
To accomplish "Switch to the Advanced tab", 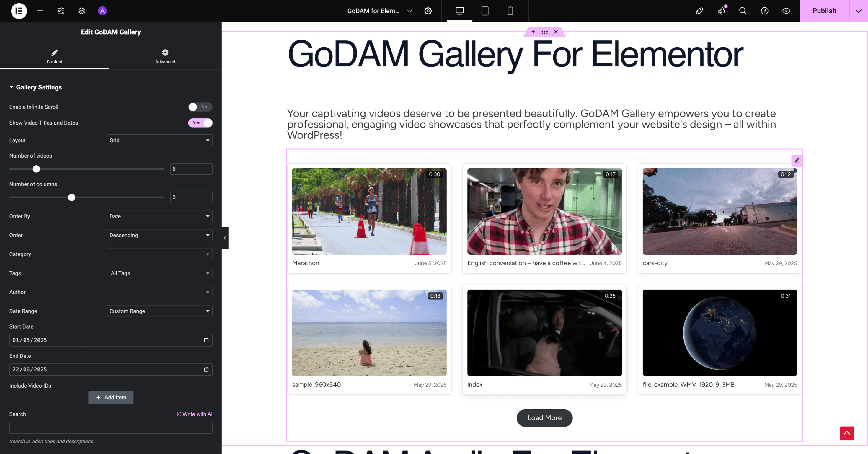I will coord(165,56).
